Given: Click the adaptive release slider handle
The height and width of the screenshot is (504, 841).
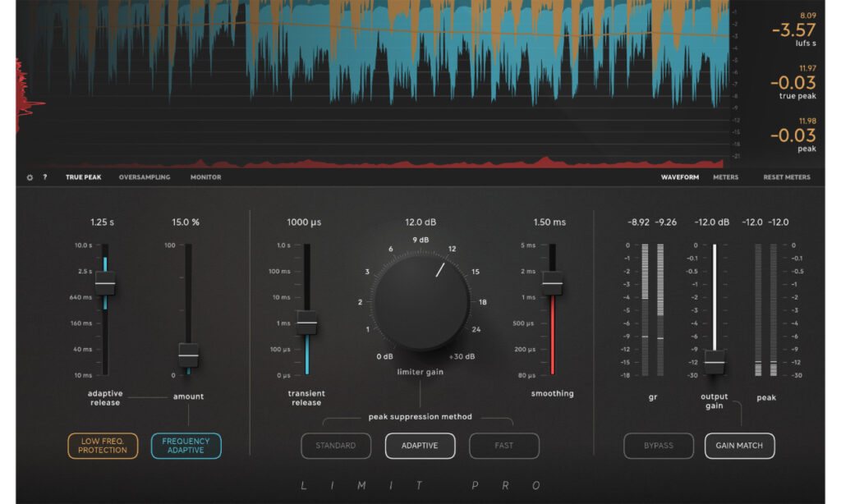Looking at the screenshot, I should point(105,283).
